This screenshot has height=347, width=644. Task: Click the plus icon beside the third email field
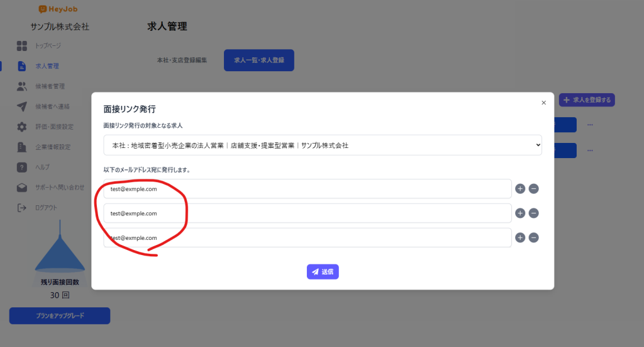click(x=520, y=237)
